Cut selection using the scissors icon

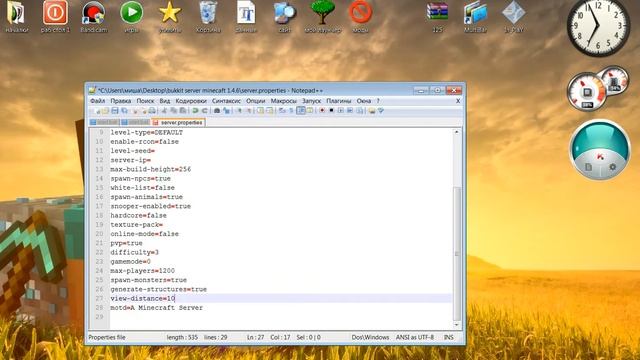click(x=164, y=111)
